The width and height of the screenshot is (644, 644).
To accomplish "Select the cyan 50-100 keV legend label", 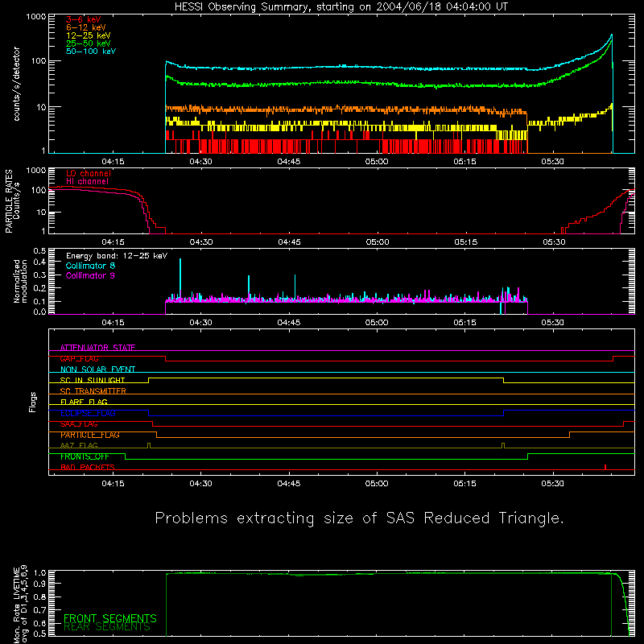I will point(91,51).
